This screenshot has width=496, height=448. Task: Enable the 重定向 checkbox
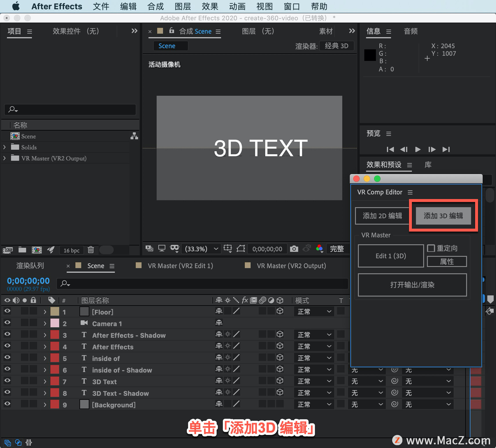tap(431, 248)
